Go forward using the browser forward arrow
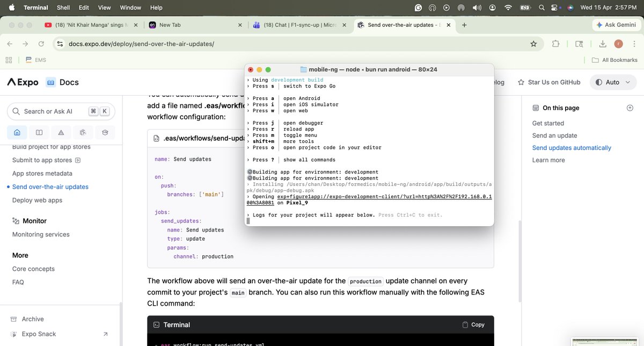 25,44
